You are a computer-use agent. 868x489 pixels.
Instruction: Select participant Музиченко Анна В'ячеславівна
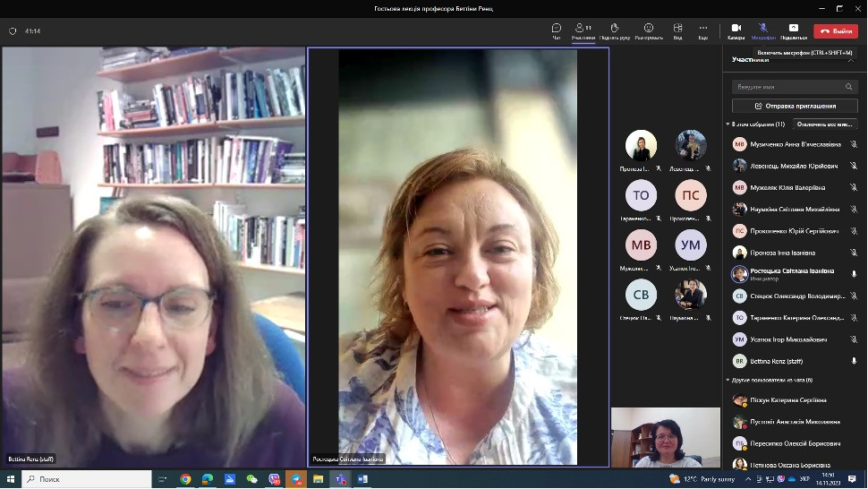tap(795, 144)
